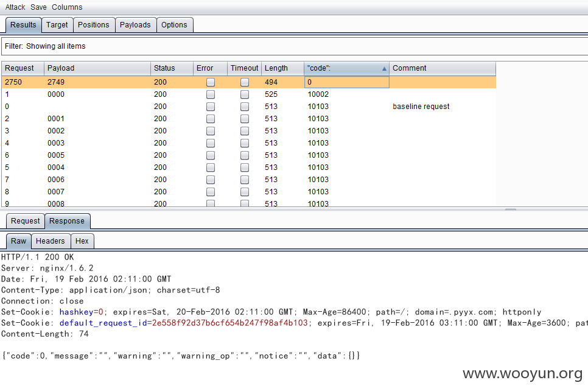Switch to the Positions tab
The height and width of the screenshot is (391, 588).
[x=94, y=25]
